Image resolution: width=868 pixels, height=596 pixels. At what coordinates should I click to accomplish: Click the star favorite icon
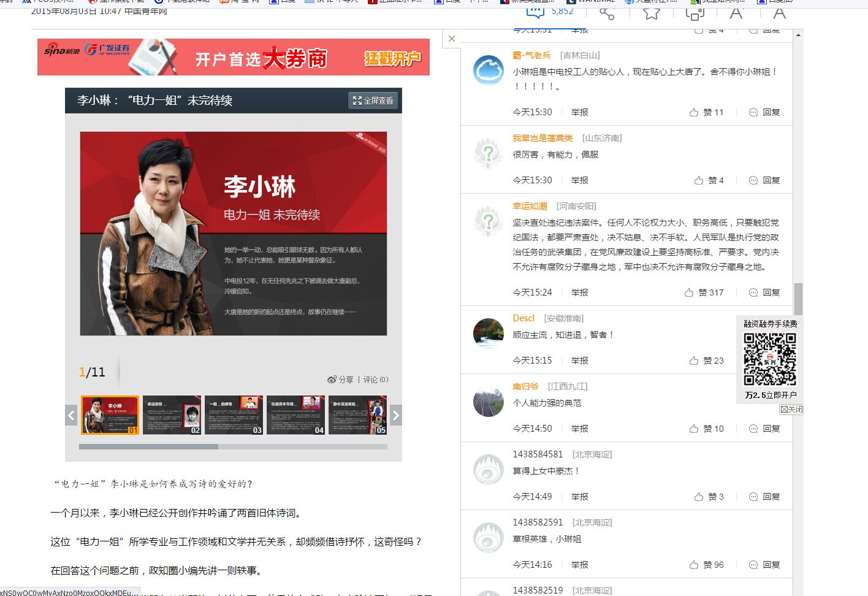click(x=651, y=13)
